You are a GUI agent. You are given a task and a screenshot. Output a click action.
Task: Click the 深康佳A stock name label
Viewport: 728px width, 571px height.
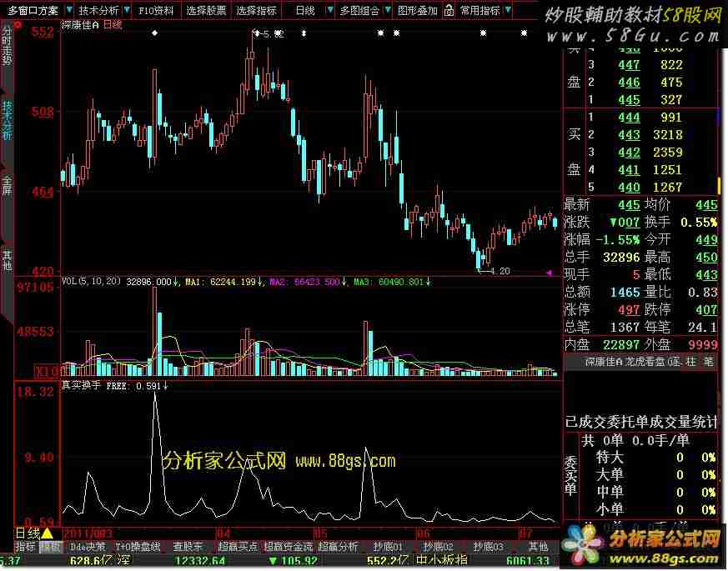point(81,25)
